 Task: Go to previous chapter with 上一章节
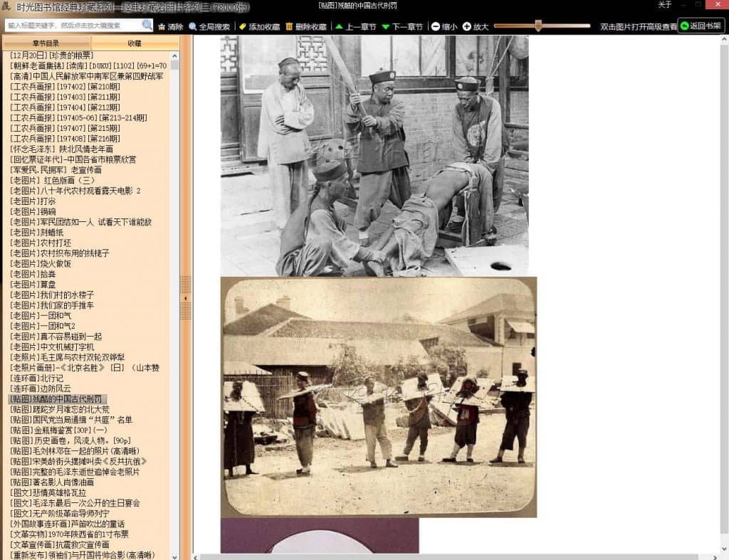355,26
